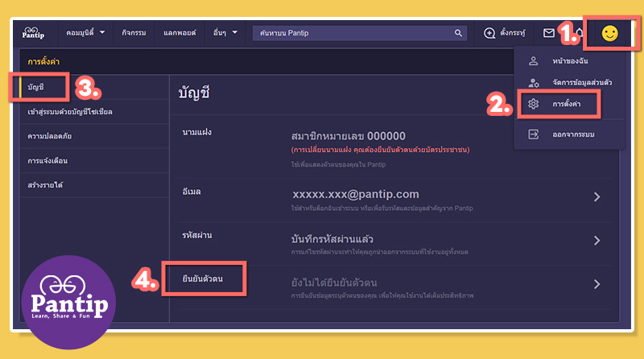Screen dimensions: 644x359
Task: Click the red ID-card verification notice
Action: tap(380, 150)
